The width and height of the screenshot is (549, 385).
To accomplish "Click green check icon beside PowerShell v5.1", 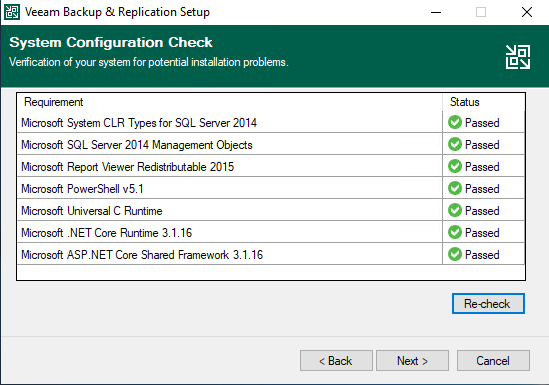I will [455, 188].
